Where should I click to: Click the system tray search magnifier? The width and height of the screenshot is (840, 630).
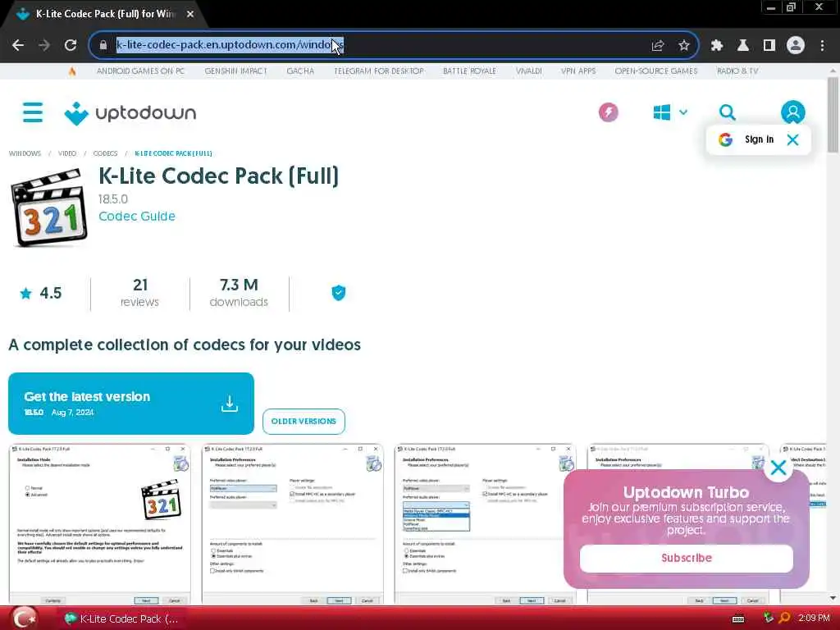tap(784, 619)
